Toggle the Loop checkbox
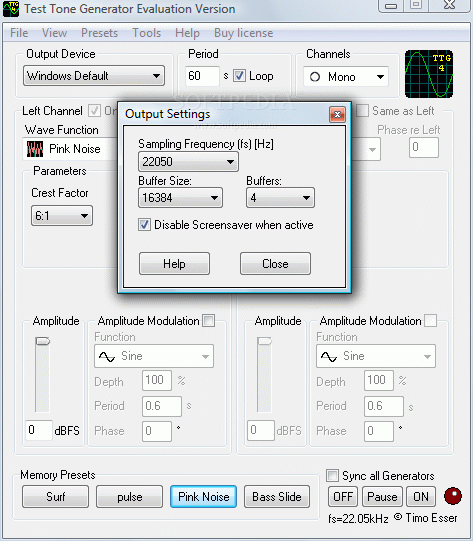473x541 pixels. pyautogui.click(x=239, y=76)
